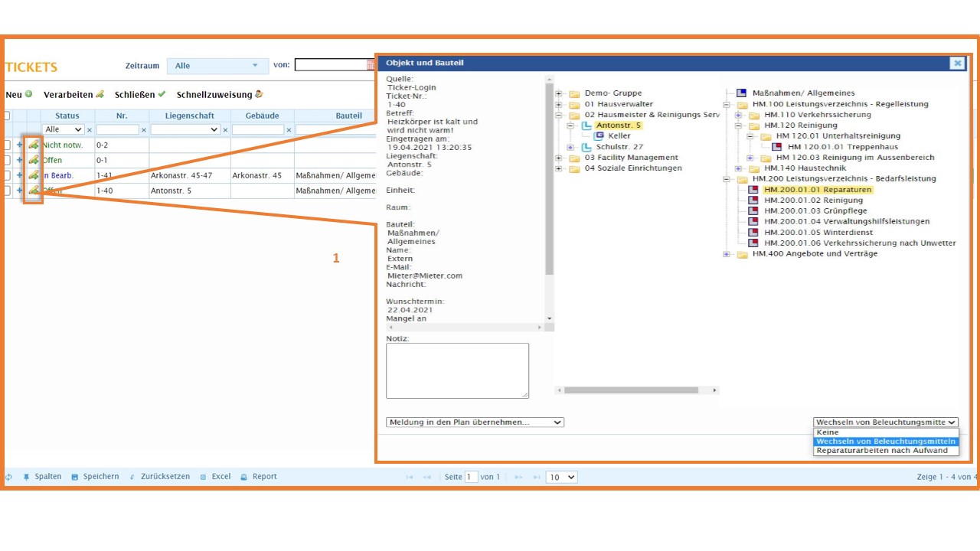Image resolution: width=980 pixels, height=551 pixels.
Task: Expand the HM.400 Angebote und Verträge node
Action: pos(727,254)
